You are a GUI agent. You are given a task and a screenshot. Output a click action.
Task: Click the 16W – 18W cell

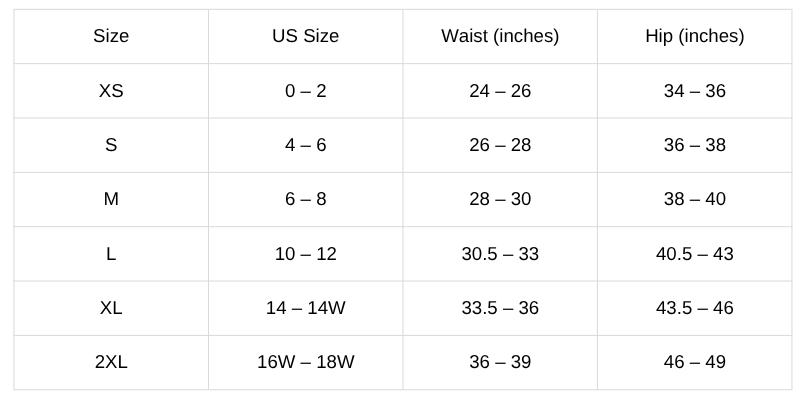click(x=306, y=362)
